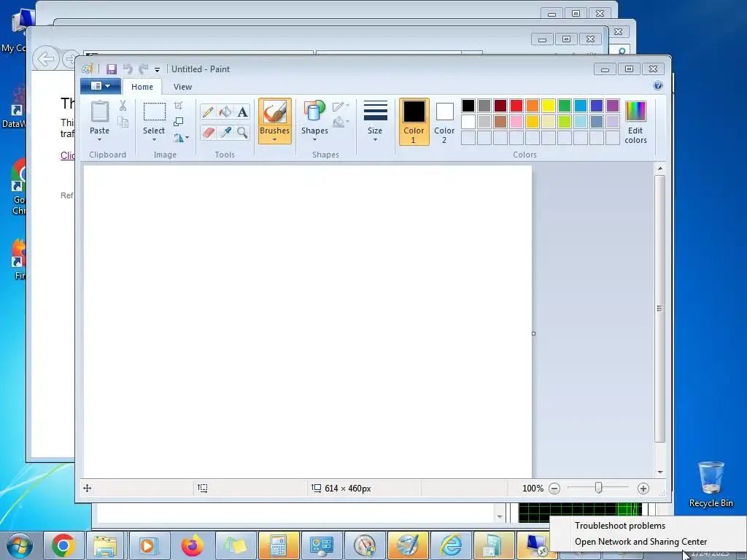
Task: Click the Cut scissors icon
Action: pyautogui.click(x=123, y=106)
